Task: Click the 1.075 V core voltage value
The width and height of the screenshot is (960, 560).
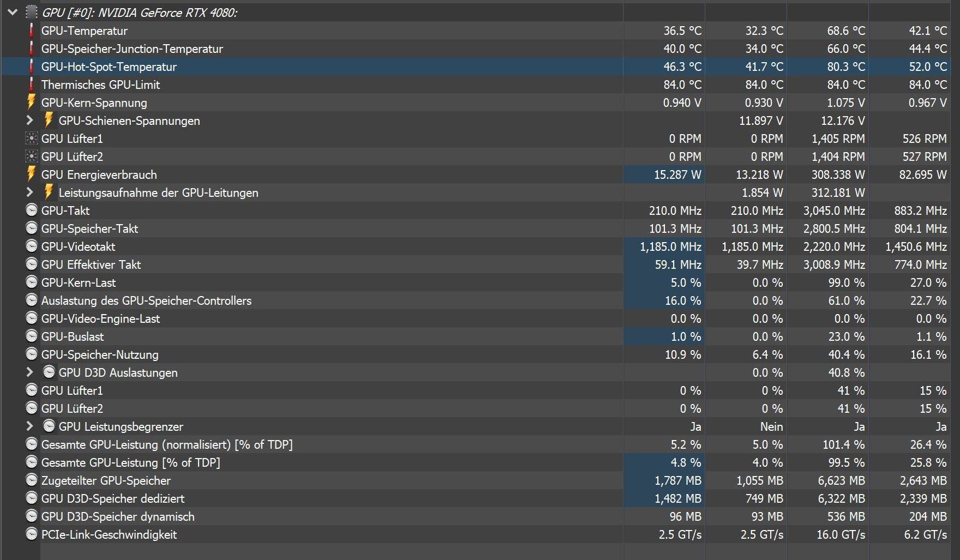Action: [846, 103]
